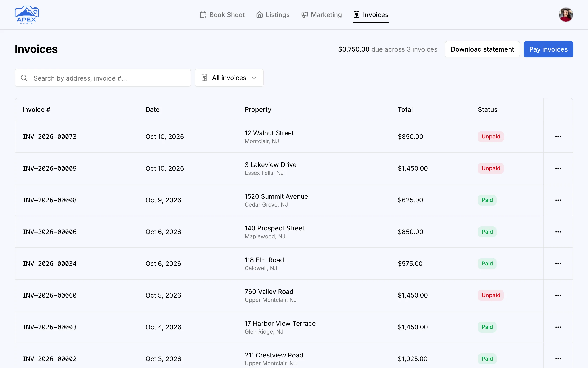Click the Apex Media logo

coord(27,14)
